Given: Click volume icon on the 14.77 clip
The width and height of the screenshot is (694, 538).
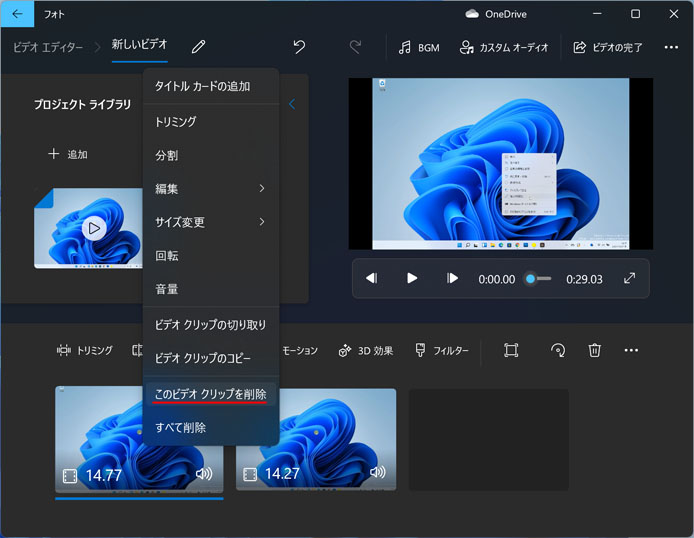Looking at the screenshot, I should click(x=204, y=474).
